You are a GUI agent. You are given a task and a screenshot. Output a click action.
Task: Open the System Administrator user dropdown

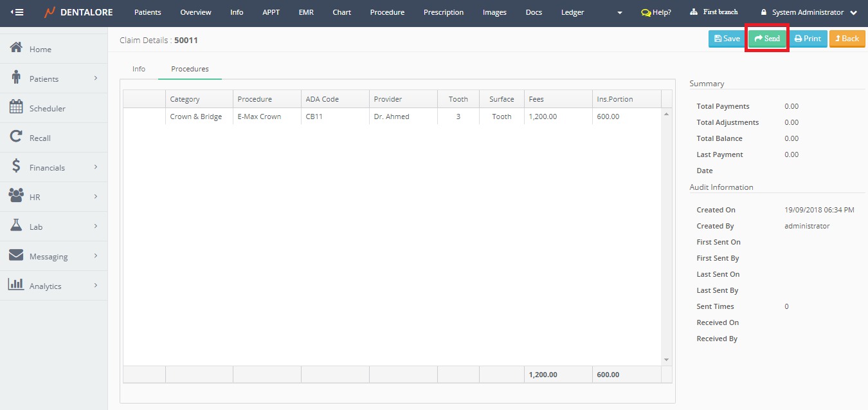tap(853, 12)
